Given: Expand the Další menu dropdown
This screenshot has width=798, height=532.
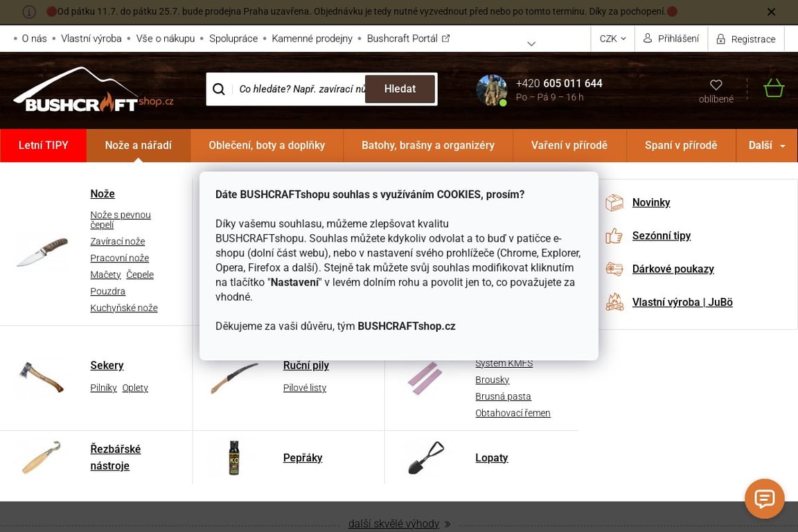Looking at the screenshot, I should coord(766,145).
